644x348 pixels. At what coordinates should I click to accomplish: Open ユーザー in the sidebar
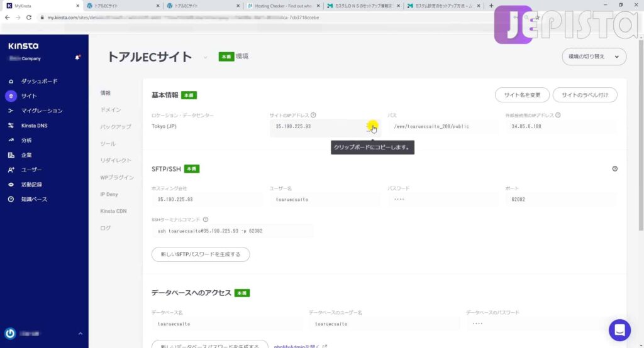[x=31, y=170]
